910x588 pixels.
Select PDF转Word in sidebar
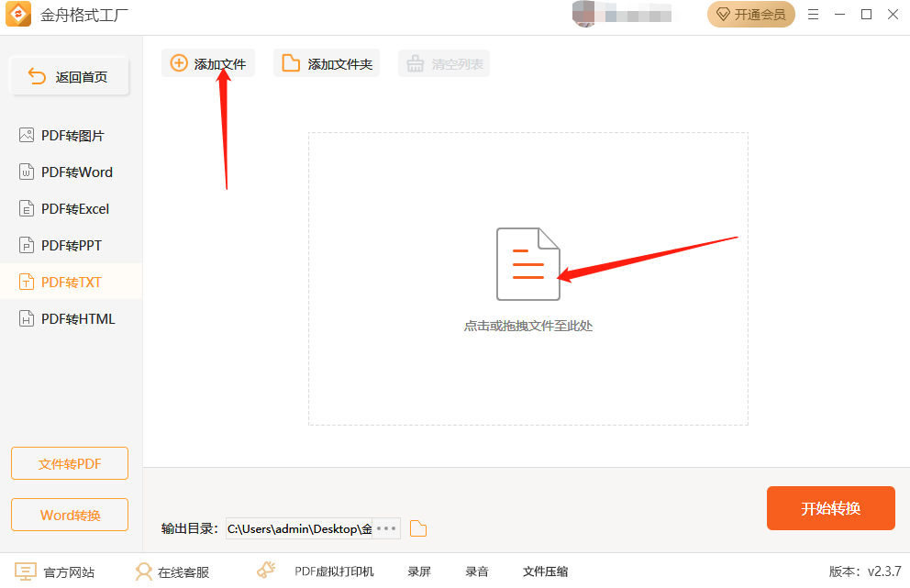(71, 172)
